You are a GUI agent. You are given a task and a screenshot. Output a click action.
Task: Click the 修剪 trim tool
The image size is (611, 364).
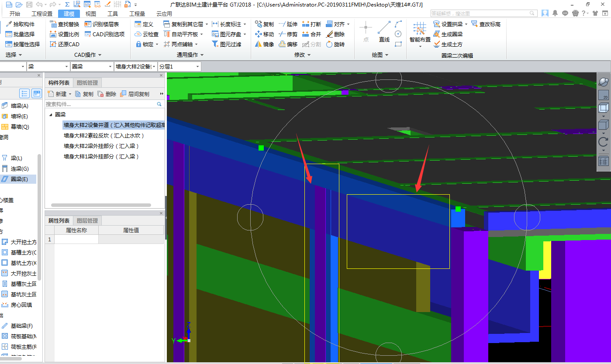(x=288, y=34)
